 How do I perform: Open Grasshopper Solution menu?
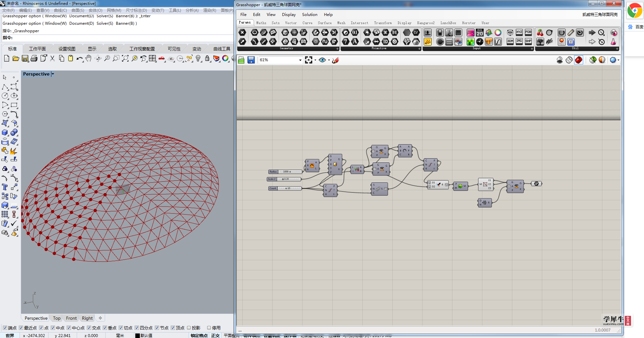[310, 14]
